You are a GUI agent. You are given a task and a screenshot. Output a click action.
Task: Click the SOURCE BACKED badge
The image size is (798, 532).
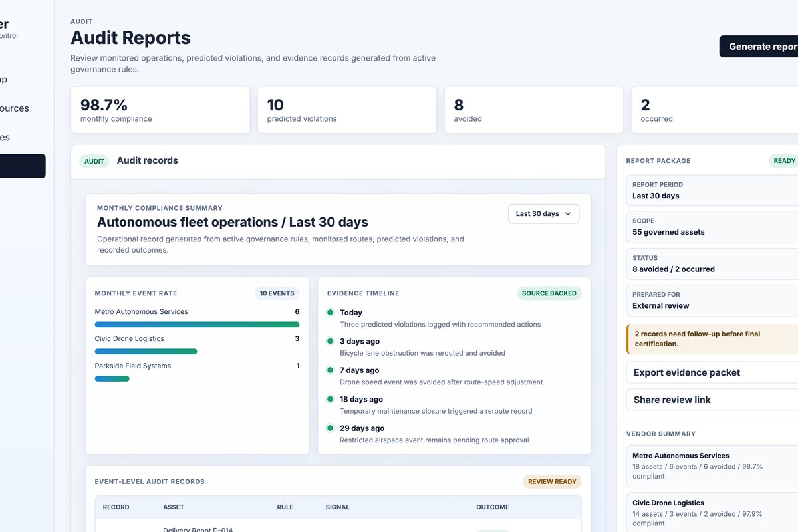click(549, 293)
